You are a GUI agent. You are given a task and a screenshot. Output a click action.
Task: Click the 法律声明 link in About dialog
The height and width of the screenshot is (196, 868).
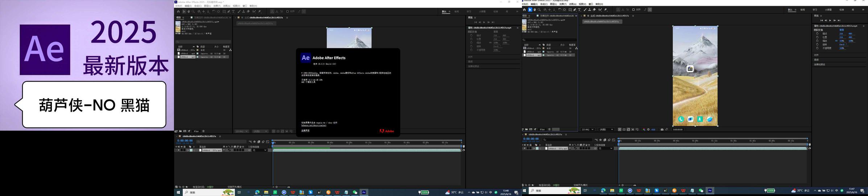tap(305, 131)
